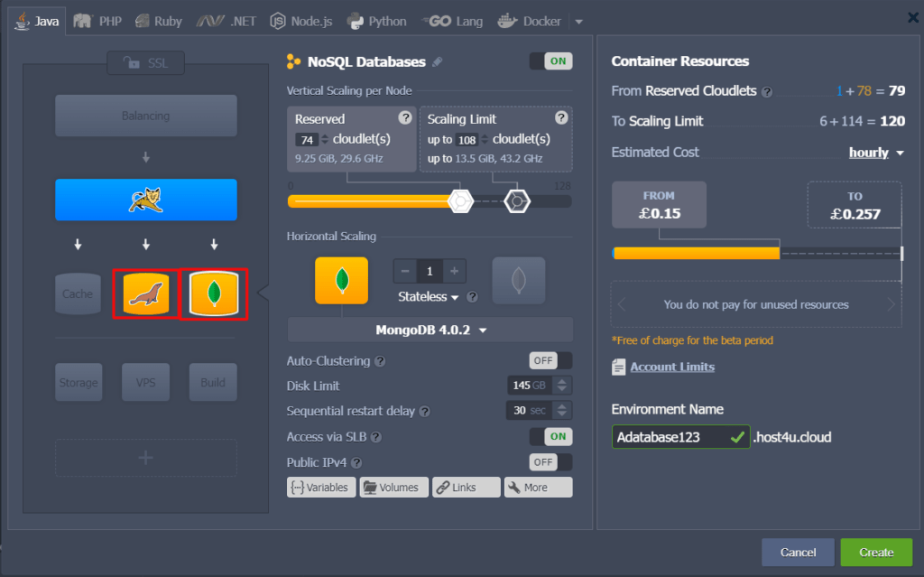Switch to the Ruby tab
Viewport: 924px width, 577px height.
159,22
